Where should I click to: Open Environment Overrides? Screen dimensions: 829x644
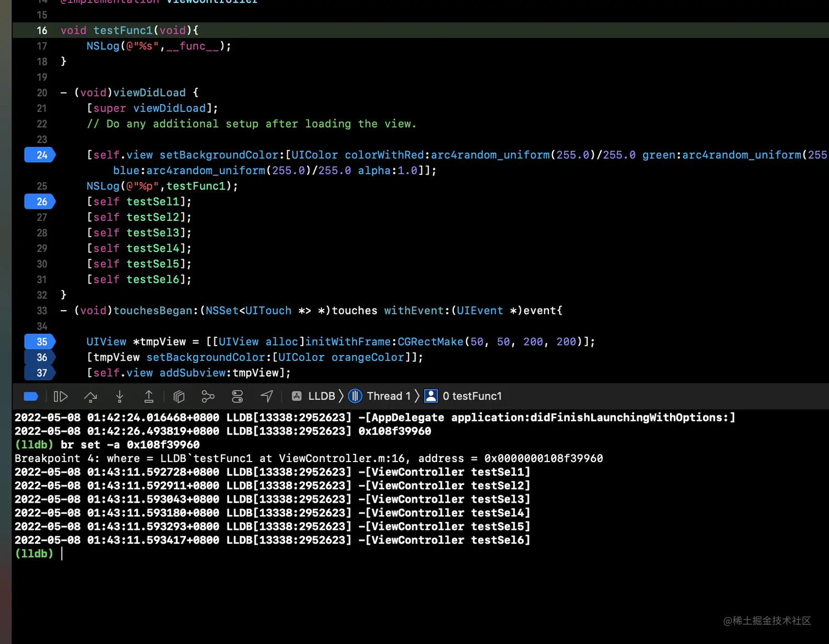[x=237, y=396]
